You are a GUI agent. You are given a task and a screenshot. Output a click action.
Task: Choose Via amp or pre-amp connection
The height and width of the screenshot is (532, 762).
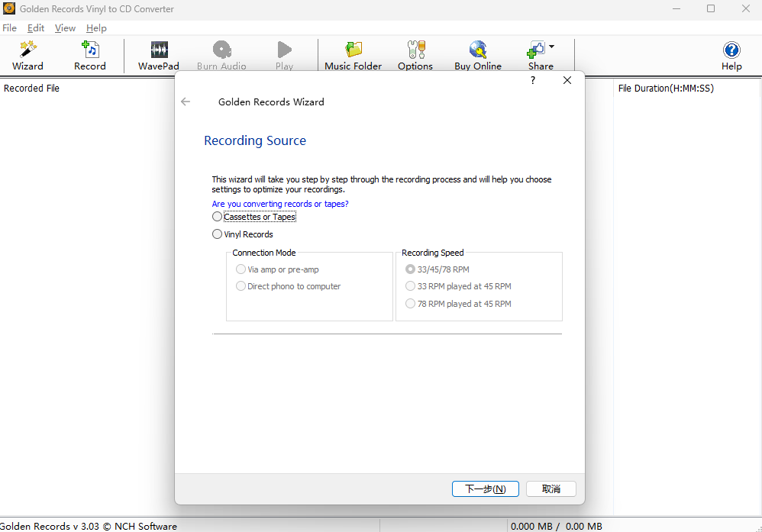[x=277, y=269]
